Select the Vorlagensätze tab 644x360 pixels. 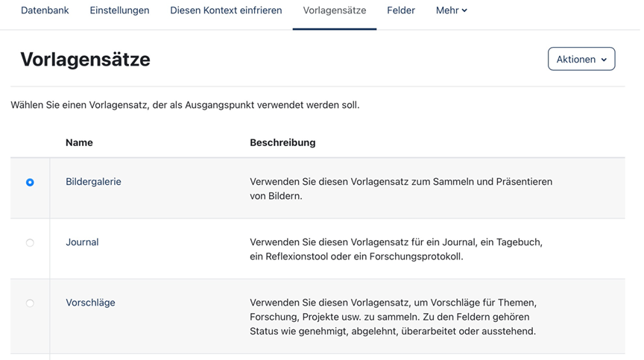335,10
